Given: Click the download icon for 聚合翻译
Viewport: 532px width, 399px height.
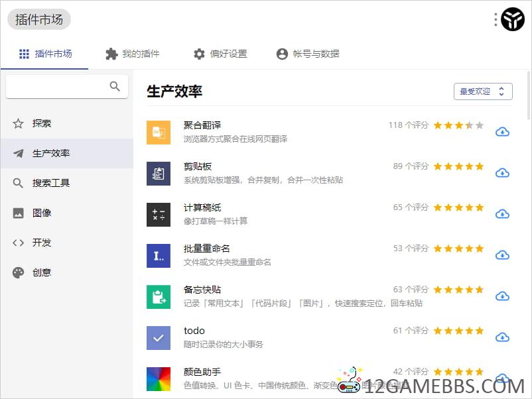Looking at the screenshot, I should point(502,132).
